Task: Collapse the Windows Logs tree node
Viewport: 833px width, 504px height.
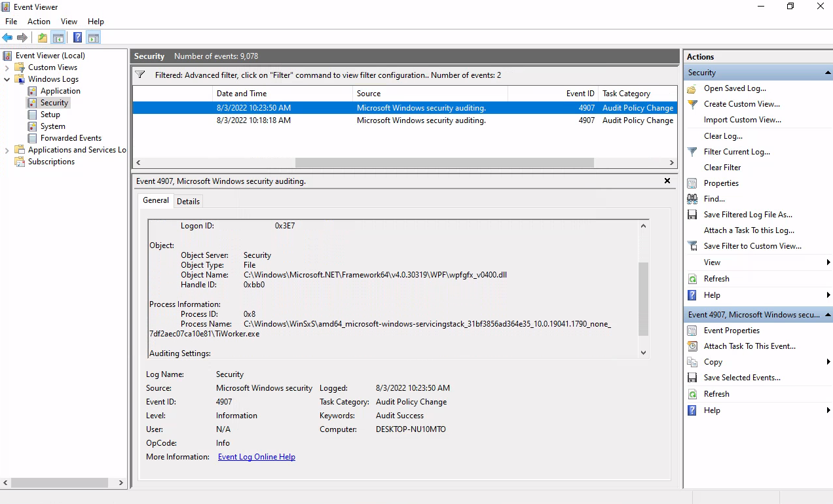Action: click(x=7, y=79)
